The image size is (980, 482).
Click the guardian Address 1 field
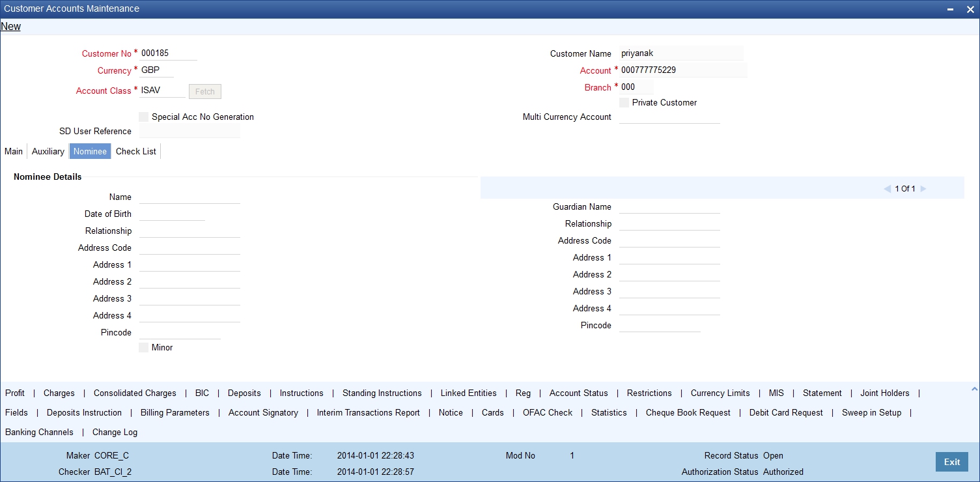(x=669, y=257)
